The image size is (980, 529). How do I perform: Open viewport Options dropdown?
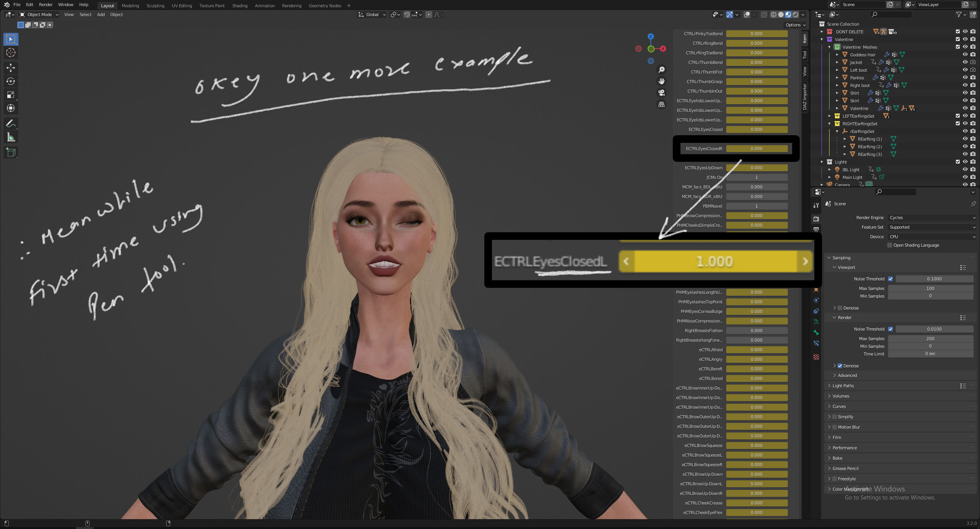[796, 25]
